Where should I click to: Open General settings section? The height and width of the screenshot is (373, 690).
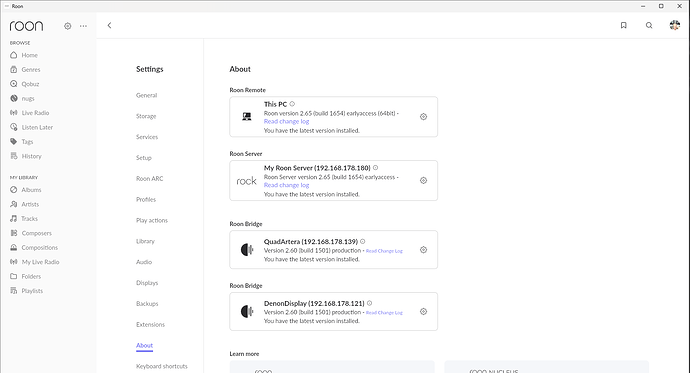[x=147, y=95]
